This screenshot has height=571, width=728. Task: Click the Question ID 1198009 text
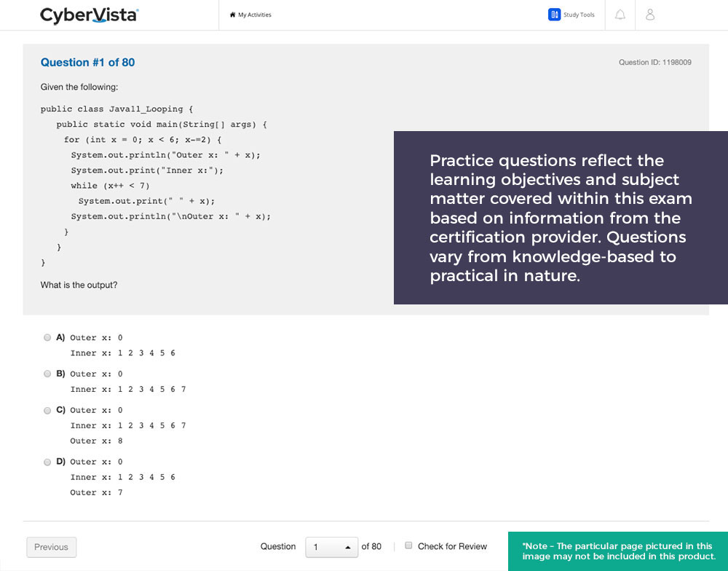click(654, 63)
